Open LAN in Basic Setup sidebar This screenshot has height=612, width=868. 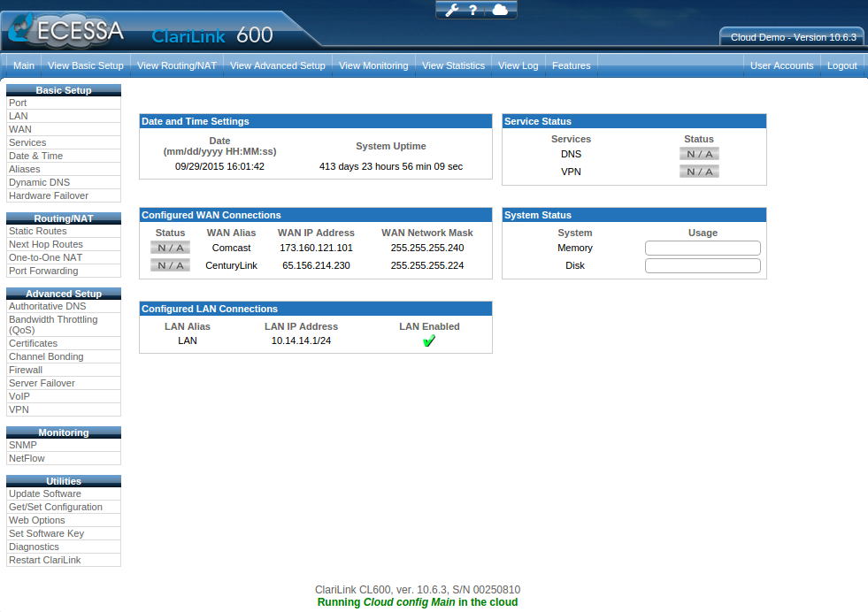click(64, 116)
